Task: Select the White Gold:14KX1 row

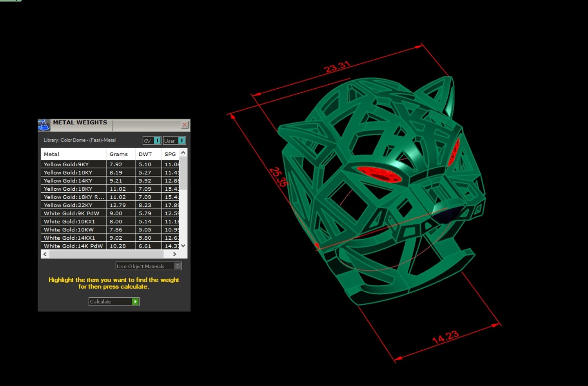Action: (110, 238)
